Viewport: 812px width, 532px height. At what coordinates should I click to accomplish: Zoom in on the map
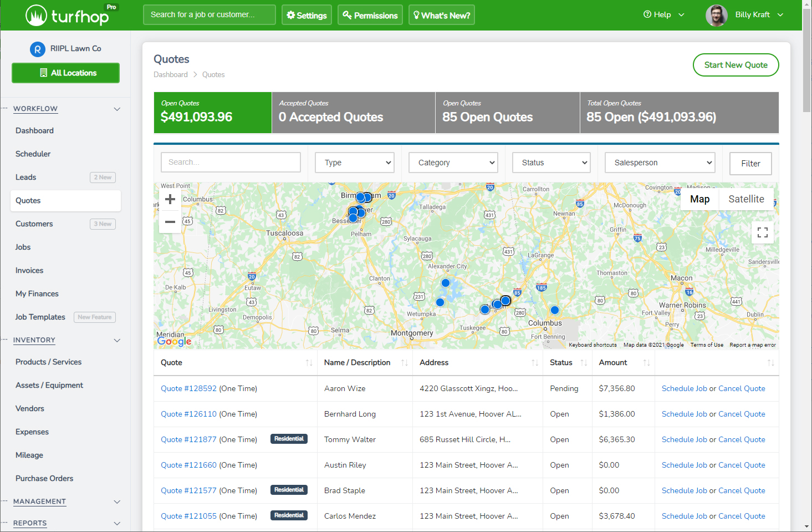[x=170, y=199]
